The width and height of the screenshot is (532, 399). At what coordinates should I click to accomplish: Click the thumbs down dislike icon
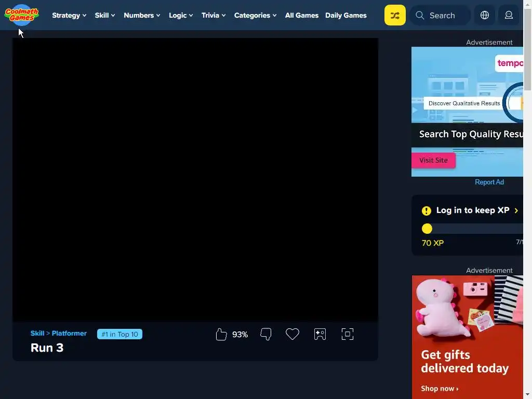point(265,334)
